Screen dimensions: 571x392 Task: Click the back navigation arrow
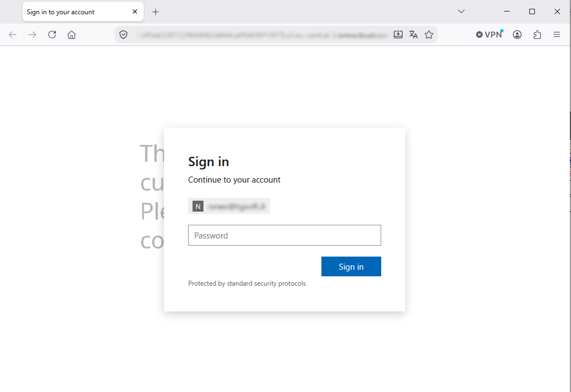13,35
